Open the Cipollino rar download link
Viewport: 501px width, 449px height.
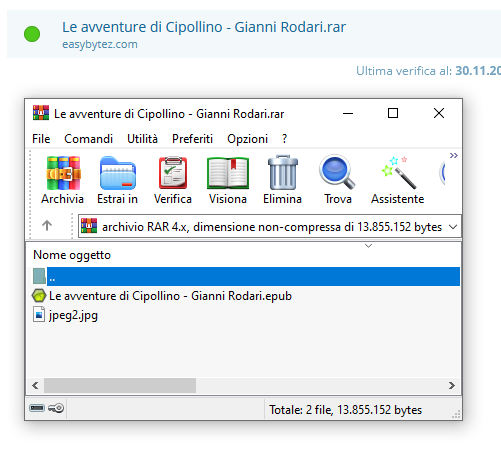coord(204,27)
